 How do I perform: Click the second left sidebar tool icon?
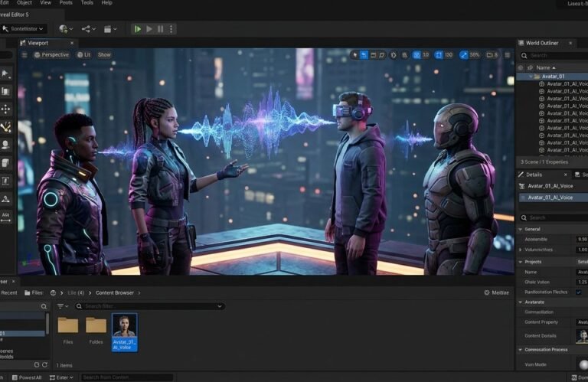coord(5,91)
